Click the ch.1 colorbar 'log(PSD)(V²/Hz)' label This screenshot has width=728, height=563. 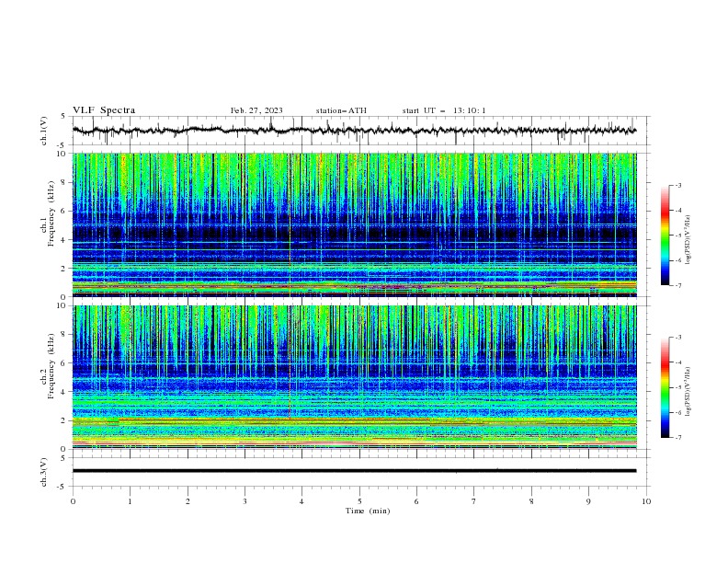(x=688, y=239)
